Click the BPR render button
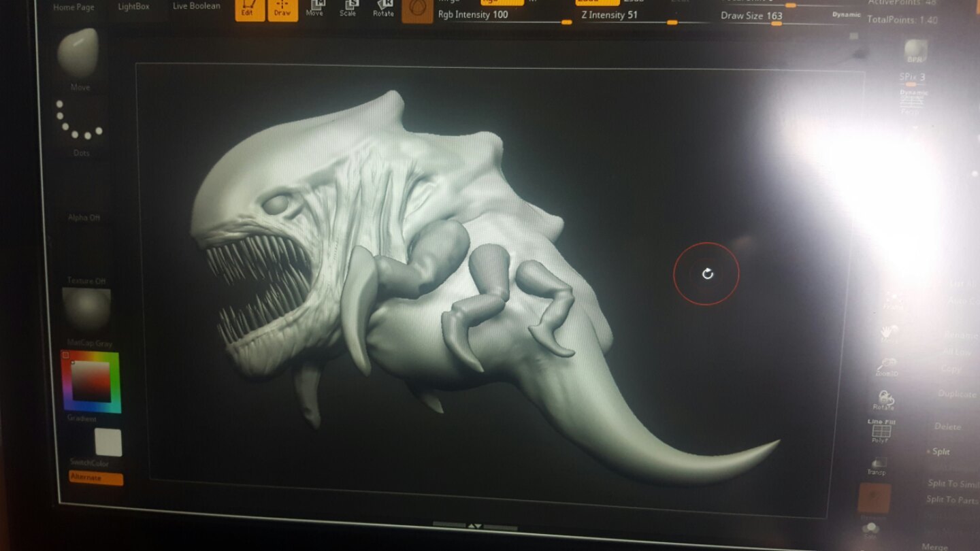Screen dimensions: 980x551 point(915,52)
